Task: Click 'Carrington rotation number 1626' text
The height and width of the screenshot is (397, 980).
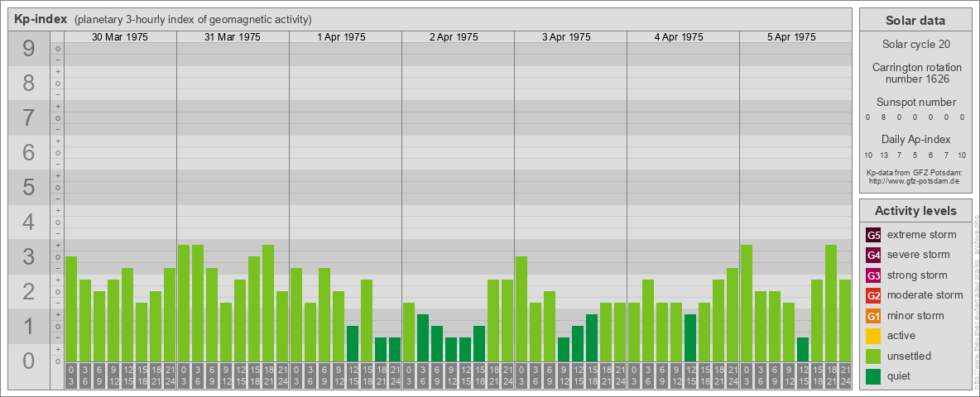Action: coord(915,73)
